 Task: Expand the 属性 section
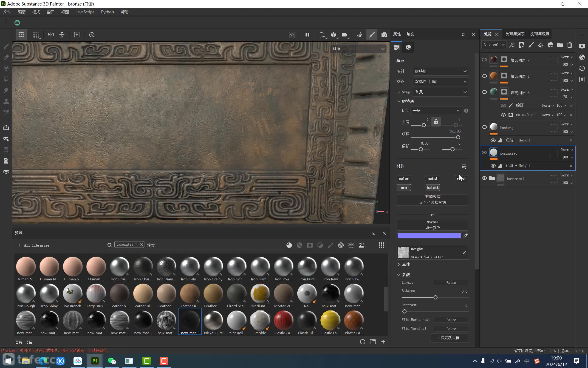tap(399, 264)
